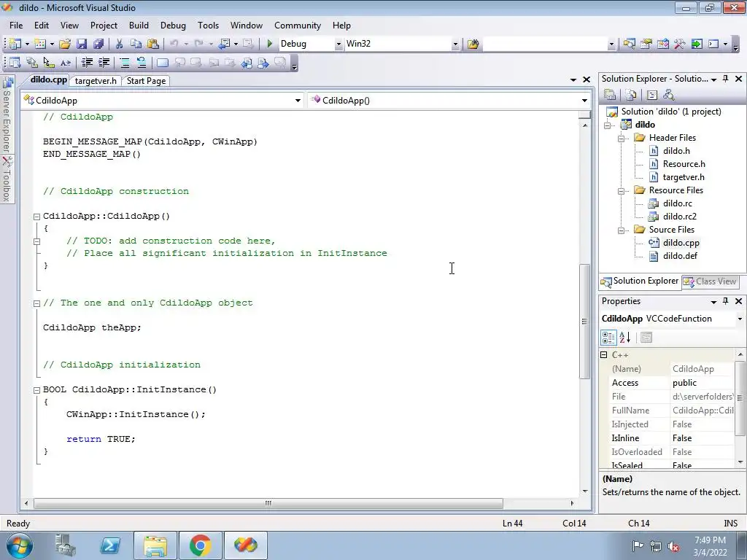Open the Object Browser toolbar icon

click(x=662, y=44)
